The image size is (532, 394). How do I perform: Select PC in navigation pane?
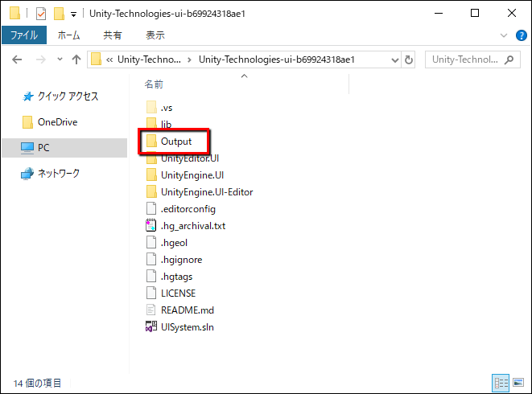(64, 148)
